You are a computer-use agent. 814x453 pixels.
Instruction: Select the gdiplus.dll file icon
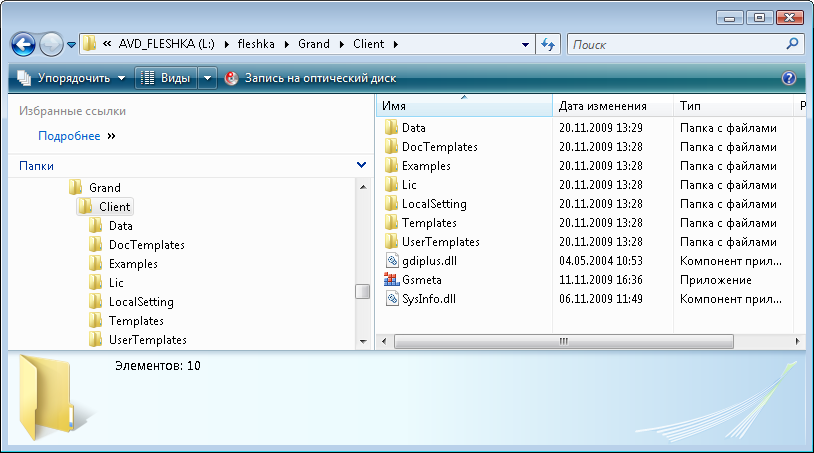(391, 261)
